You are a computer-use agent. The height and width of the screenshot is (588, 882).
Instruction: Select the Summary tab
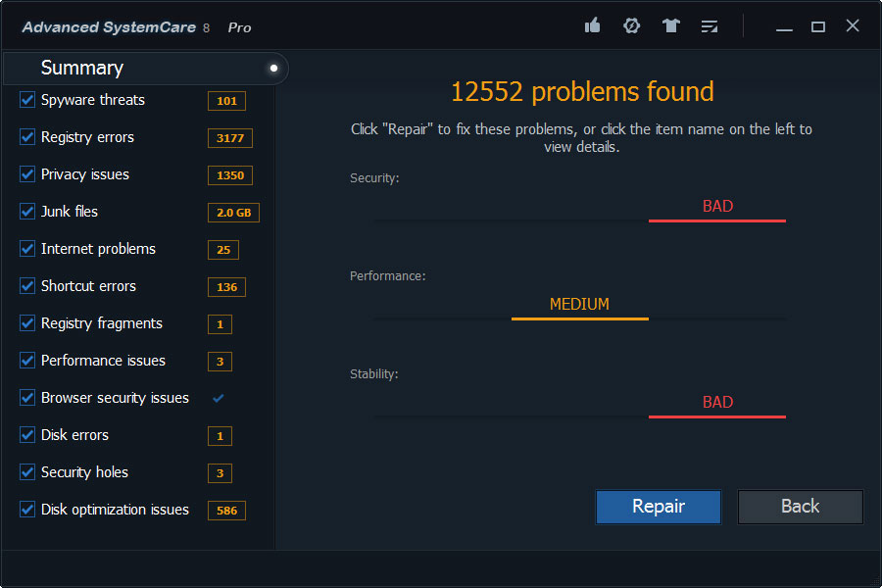pyautogui.click(x=146, y=68)
